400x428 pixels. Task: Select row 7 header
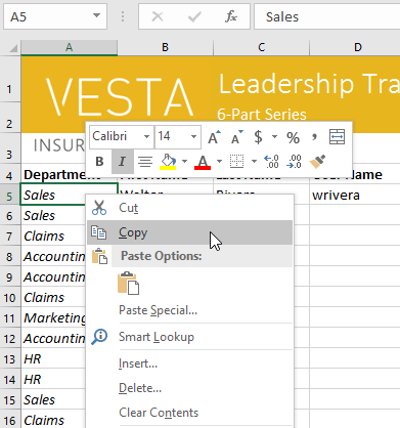10,236
